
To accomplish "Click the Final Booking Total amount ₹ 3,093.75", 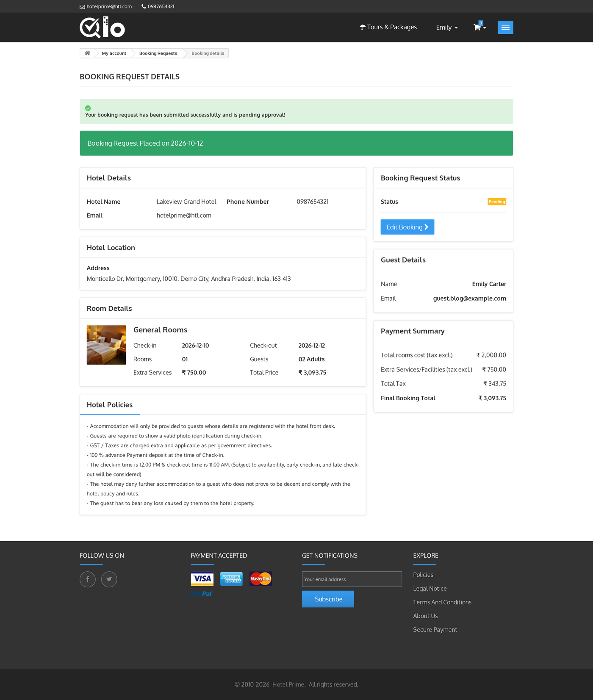I will 492,398.
